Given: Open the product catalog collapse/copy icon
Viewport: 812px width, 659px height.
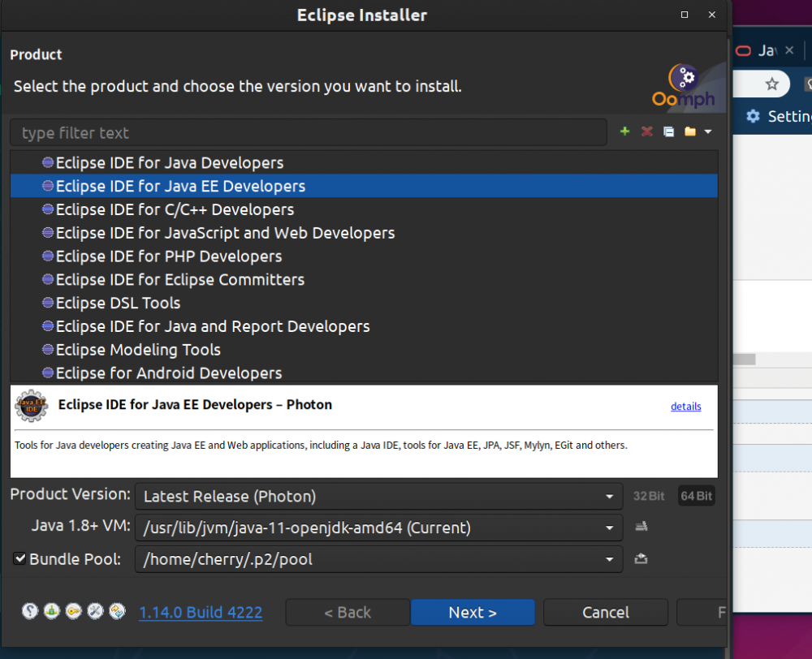Looking at the screenshot, I should tap(668, 131).
